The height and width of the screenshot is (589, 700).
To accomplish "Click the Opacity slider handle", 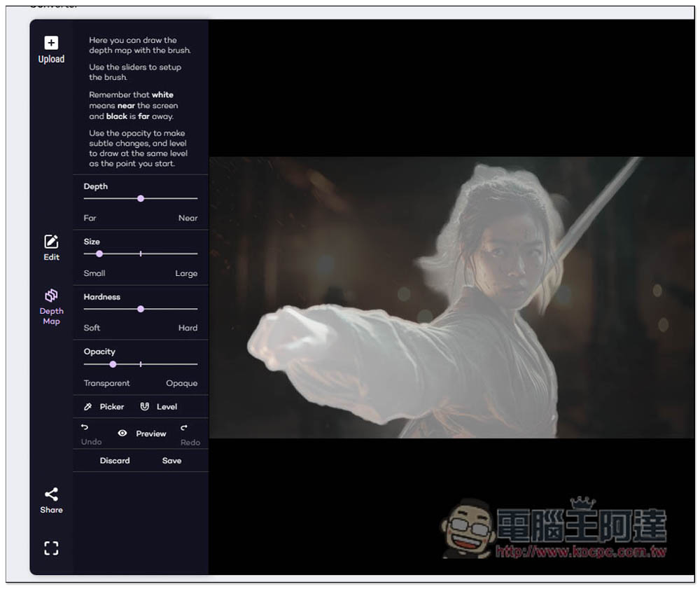I will click(113, 364).
